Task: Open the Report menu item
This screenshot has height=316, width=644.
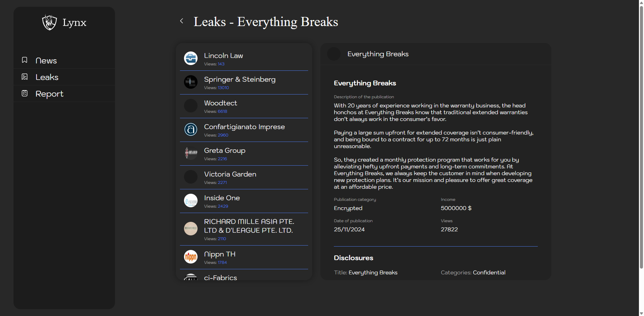Action: coord(49,94)
